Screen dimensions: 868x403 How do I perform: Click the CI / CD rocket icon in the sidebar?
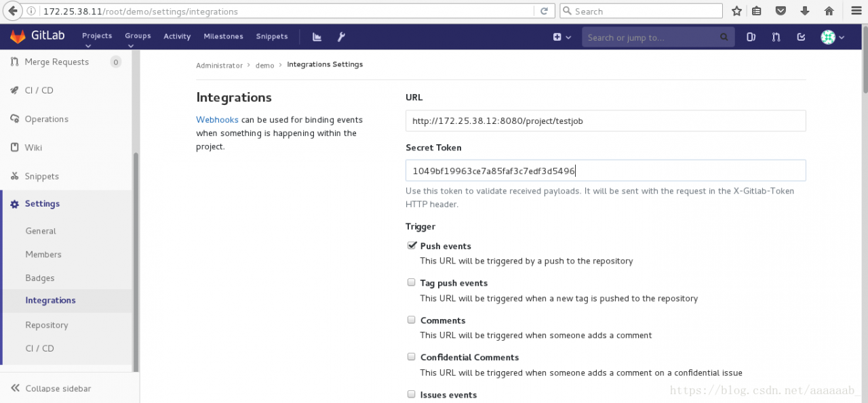pyautogui.click(x=14, y=90)
